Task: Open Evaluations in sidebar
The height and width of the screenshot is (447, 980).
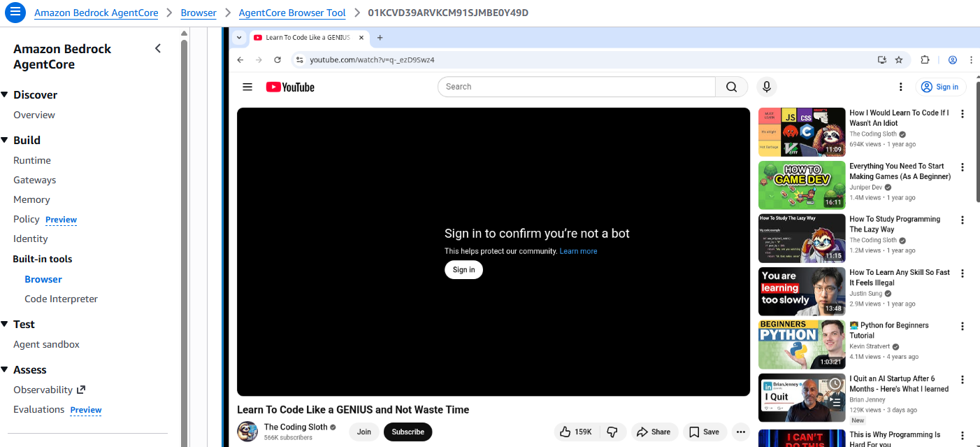Action: [39, 409]
